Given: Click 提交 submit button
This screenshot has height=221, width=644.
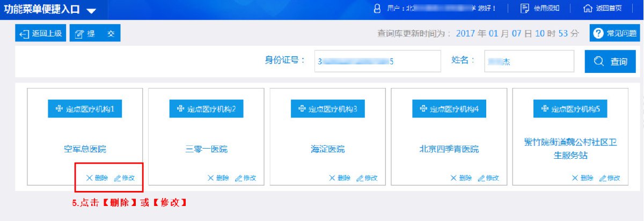Looking at the screenshot, I should (95, 33).
